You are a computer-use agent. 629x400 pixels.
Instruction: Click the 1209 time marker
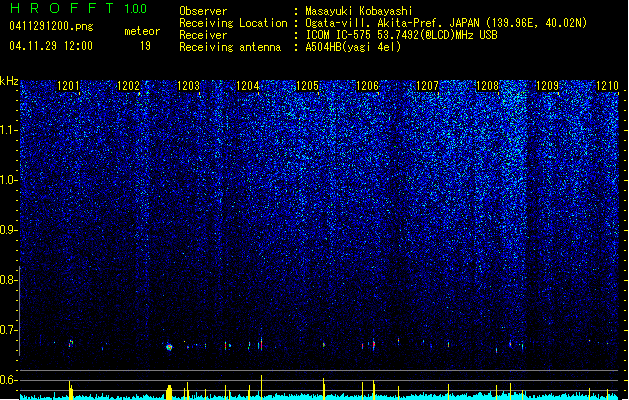547,86
